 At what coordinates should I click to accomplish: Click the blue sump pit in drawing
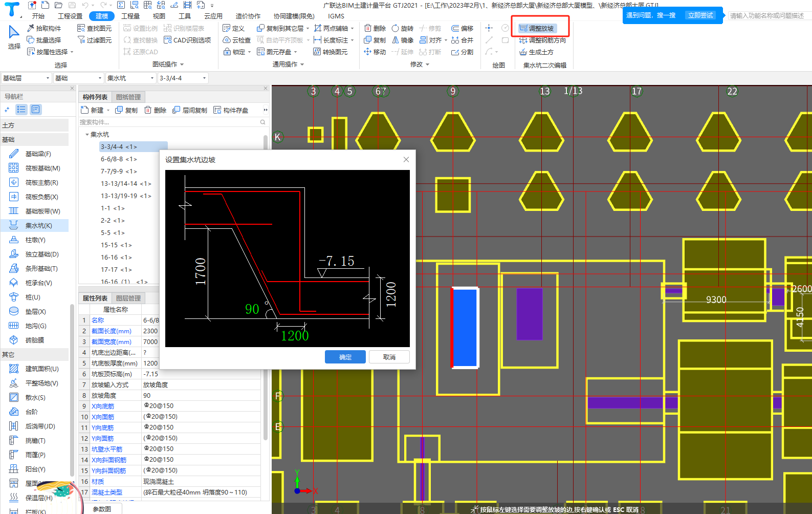(465, 328)
